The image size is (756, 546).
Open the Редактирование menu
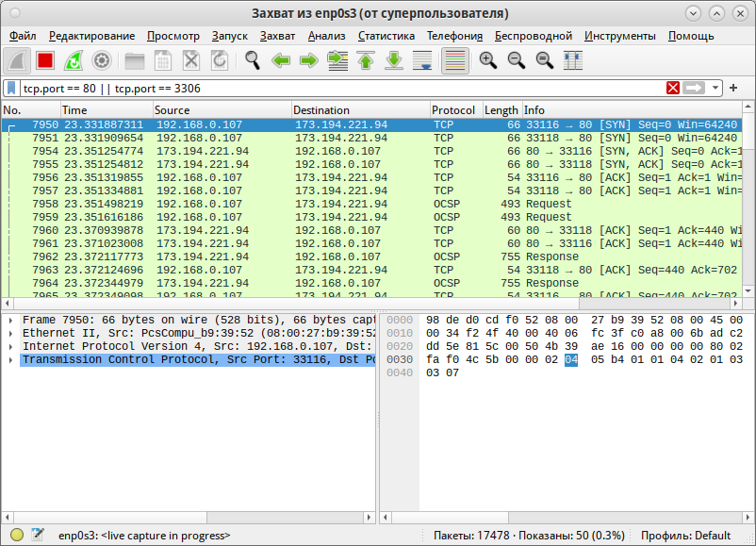[x=91, y=36]
